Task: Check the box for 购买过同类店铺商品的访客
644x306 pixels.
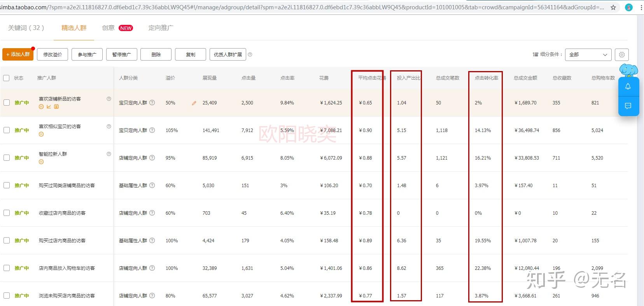Action: coord(6,185)
